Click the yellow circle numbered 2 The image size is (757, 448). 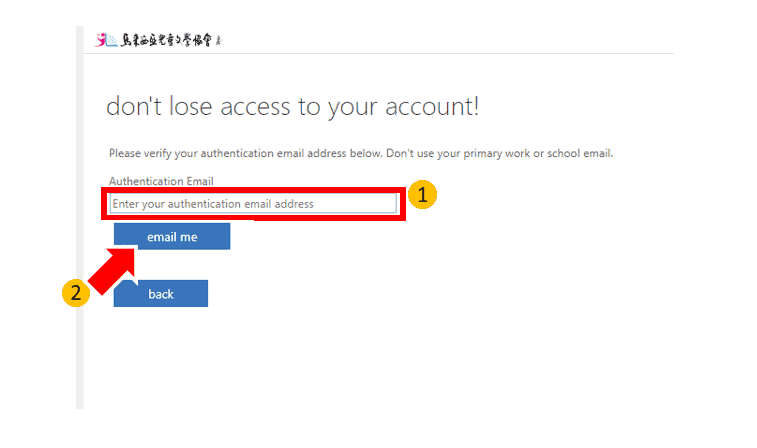pyautogui.click(x=74, y=292)
